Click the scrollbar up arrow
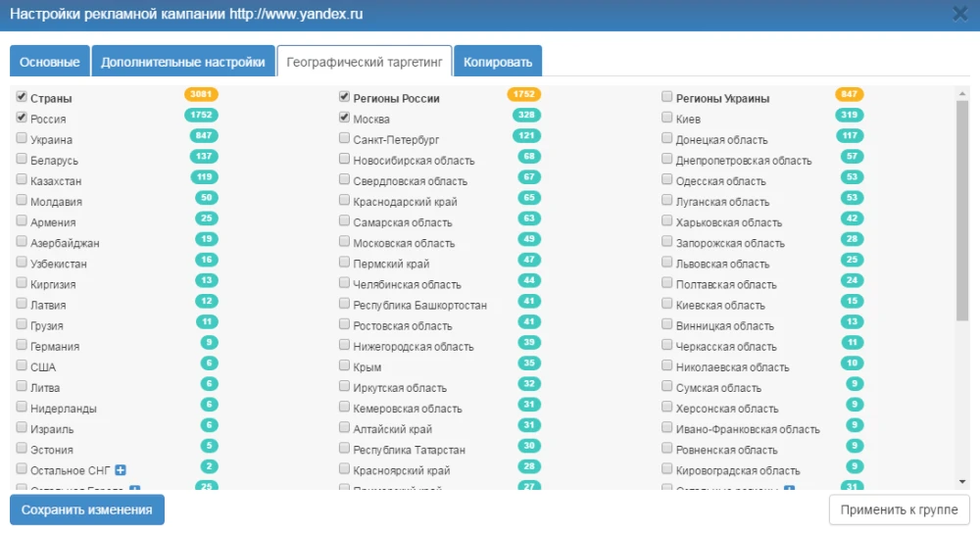Viewport: 980px width, 533px height. coord(962,94)
